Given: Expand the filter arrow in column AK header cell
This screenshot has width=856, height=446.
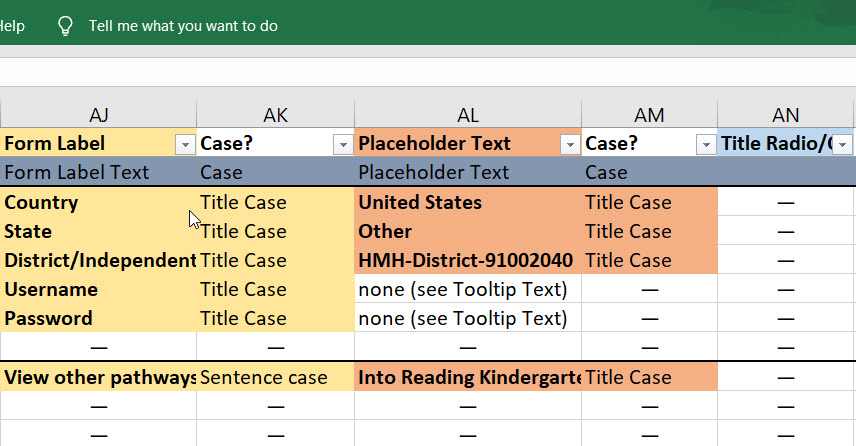Looking at the screenshot, I should tap(341, 145).
